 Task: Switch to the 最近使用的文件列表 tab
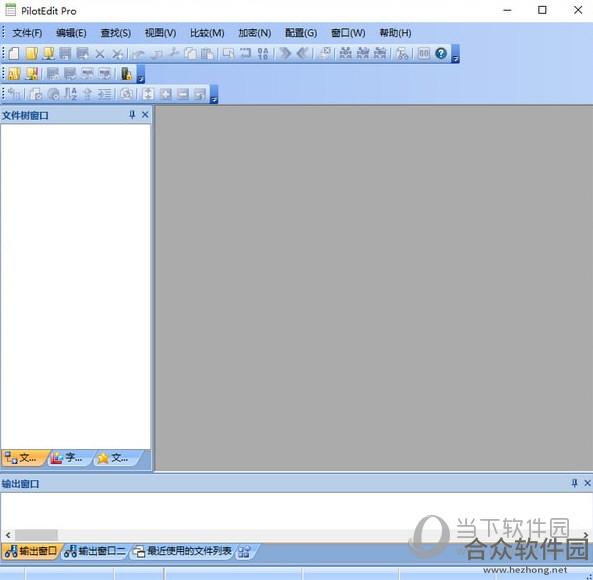182,551
